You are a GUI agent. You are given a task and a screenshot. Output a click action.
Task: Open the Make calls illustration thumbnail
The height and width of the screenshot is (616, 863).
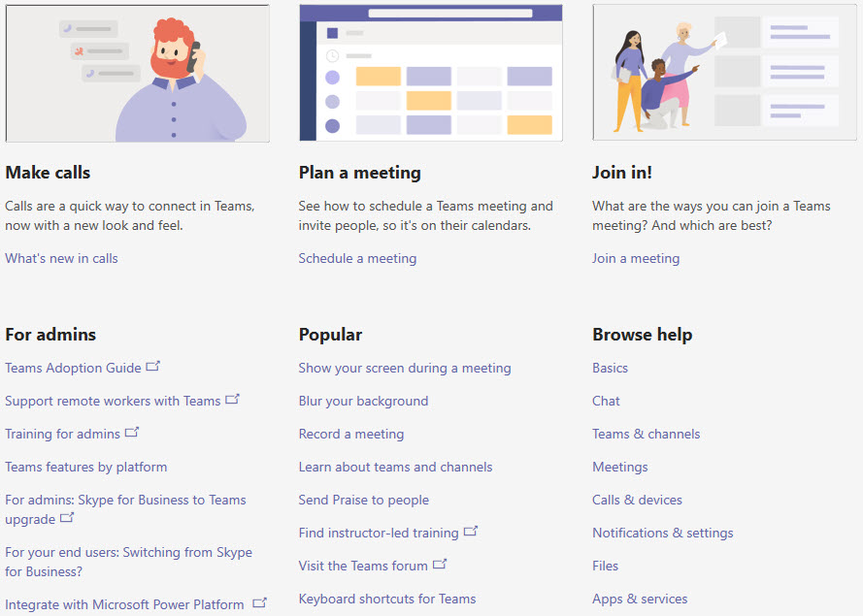138,73
